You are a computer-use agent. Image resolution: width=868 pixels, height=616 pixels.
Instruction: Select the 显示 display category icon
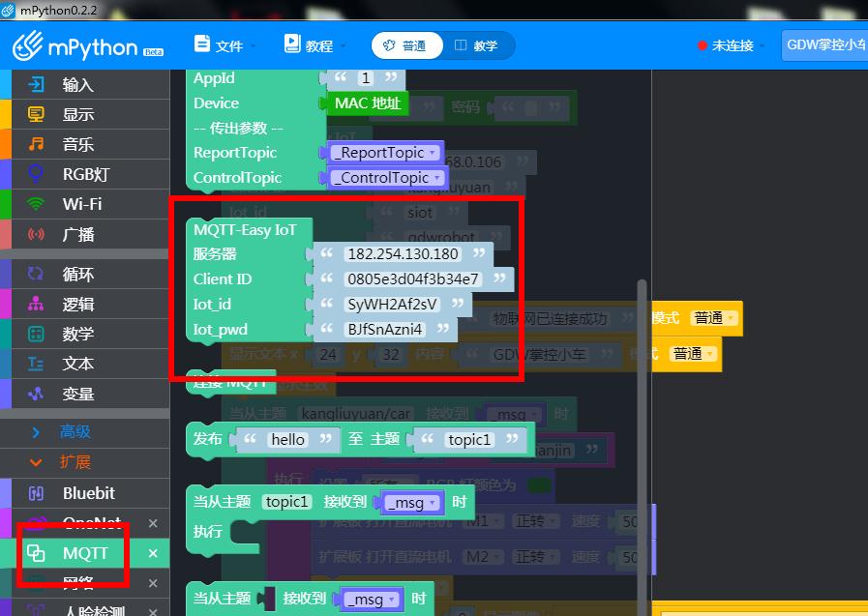[36, 114]
